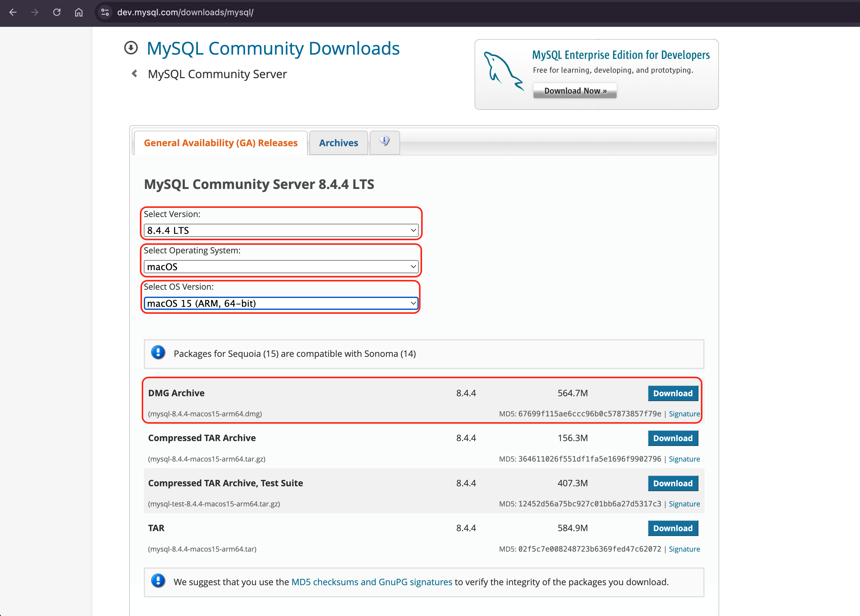
Task: Click the download circle icon by title
Action: 131,48
